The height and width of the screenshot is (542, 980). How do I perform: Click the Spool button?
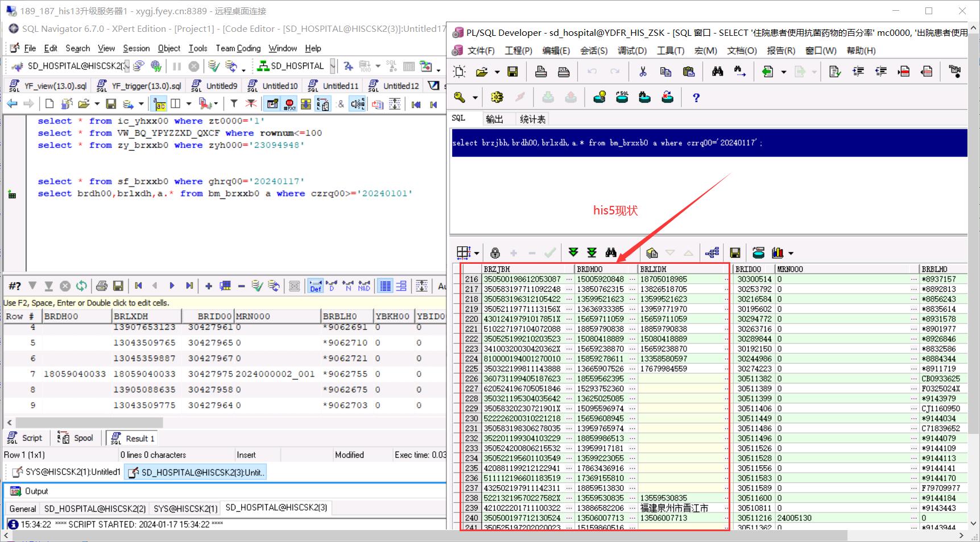click(x=76, y=438)
